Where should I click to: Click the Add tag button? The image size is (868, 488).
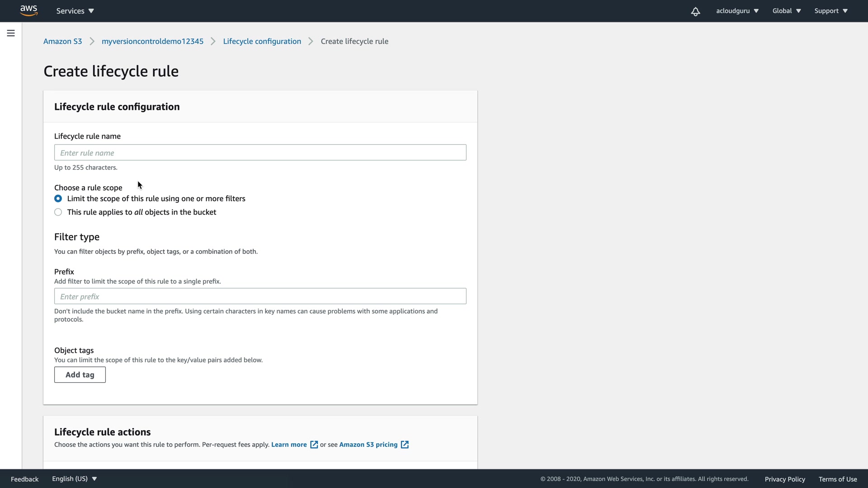(x=80, y=375)
